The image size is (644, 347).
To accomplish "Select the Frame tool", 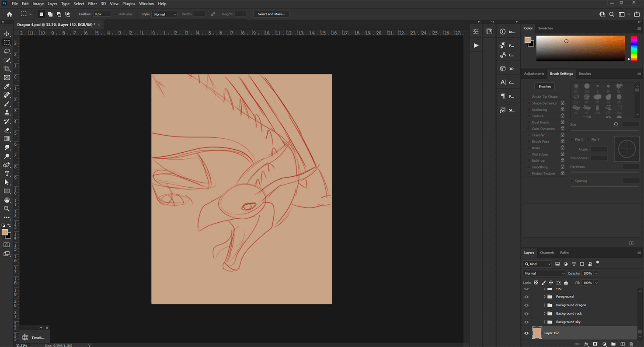I will click(x=7, y=77).
